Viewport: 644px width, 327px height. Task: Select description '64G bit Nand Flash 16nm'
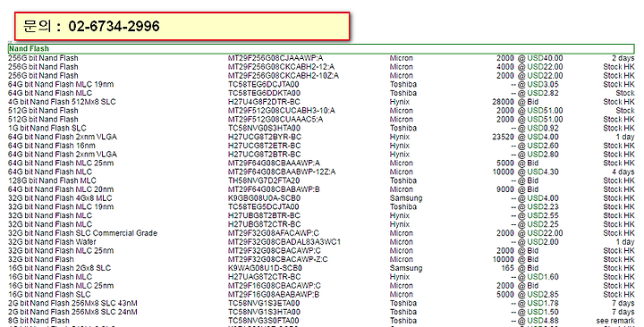[52, 146]
